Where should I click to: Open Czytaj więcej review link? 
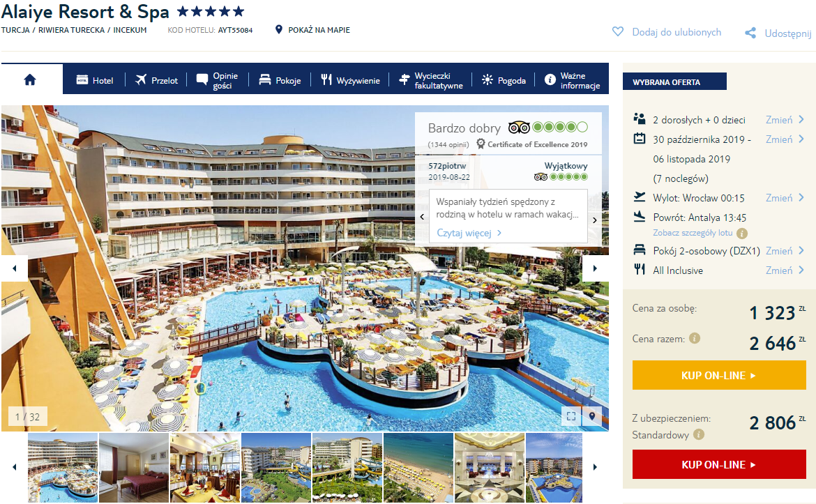point(469,233)
